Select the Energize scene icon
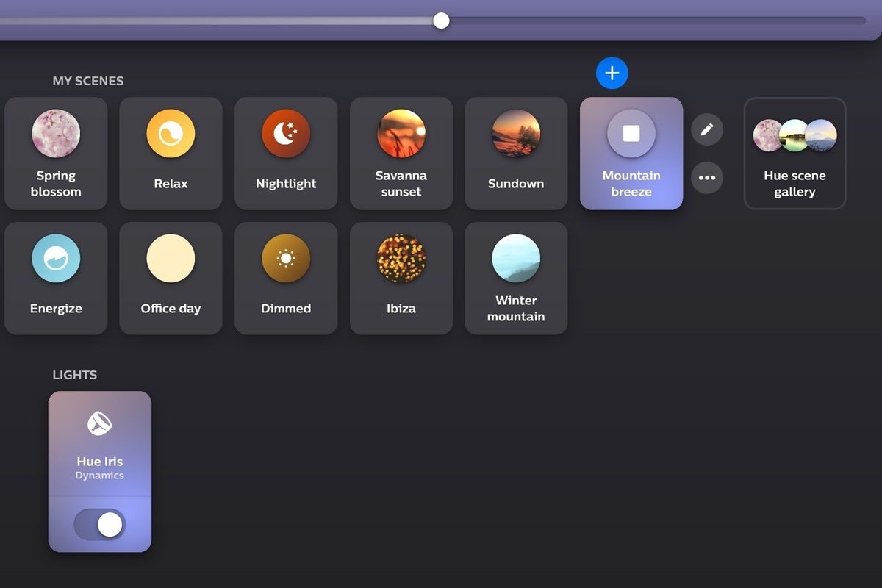 56,259
